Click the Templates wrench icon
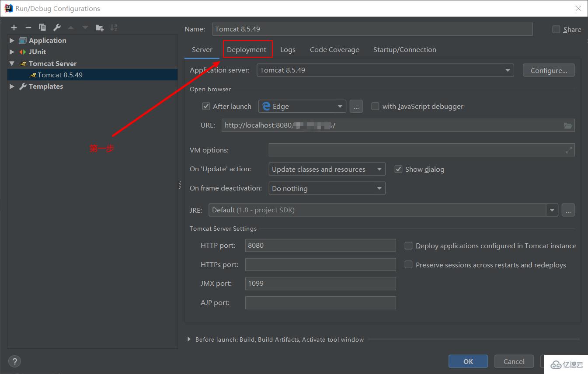The width and height of the screenshot is (588, 374). point(23,87)
